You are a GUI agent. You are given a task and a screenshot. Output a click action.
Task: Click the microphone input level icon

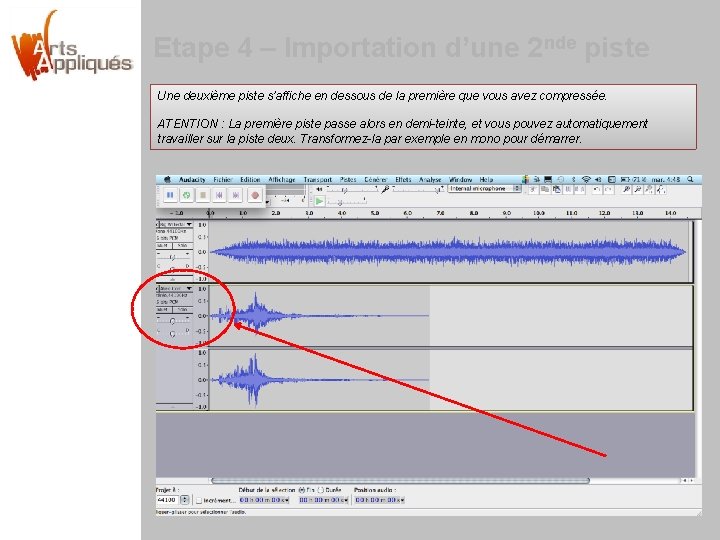coord(385,189)
